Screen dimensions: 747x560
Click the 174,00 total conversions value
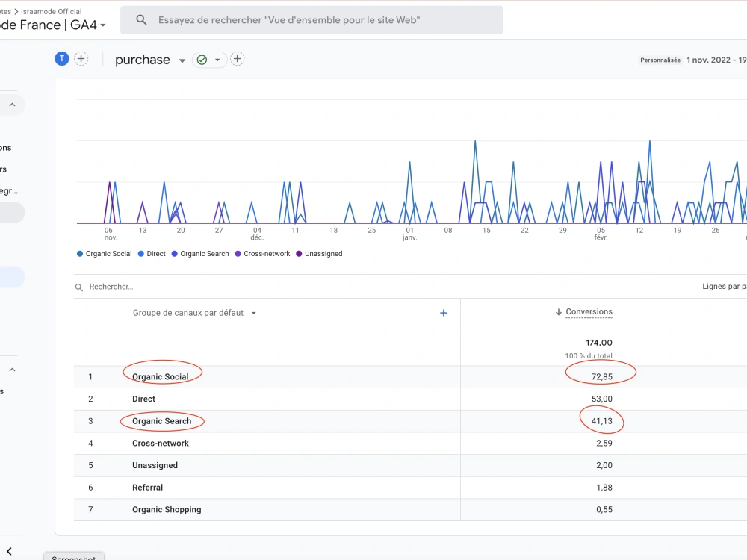point(599,343)
